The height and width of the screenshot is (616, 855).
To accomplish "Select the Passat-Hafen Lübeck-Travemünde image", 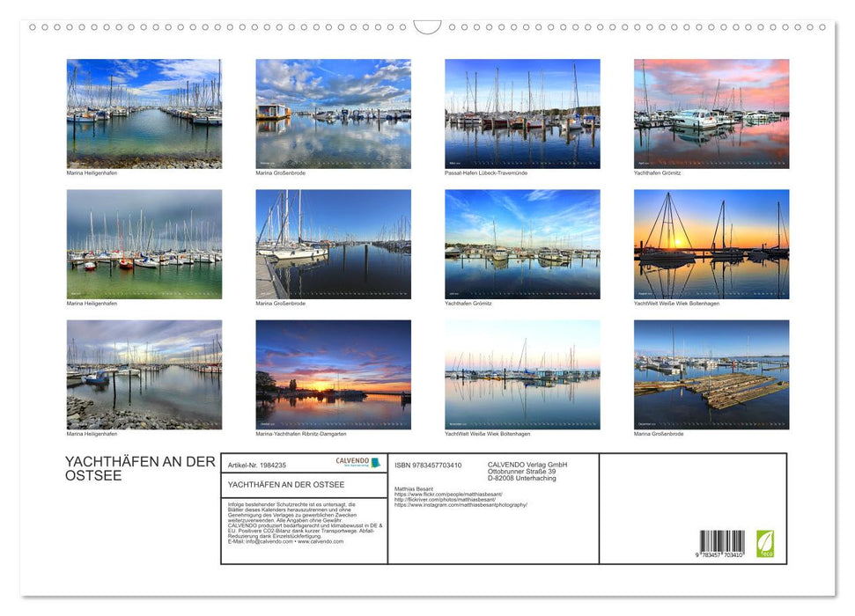I will click(x=521, y=114).
